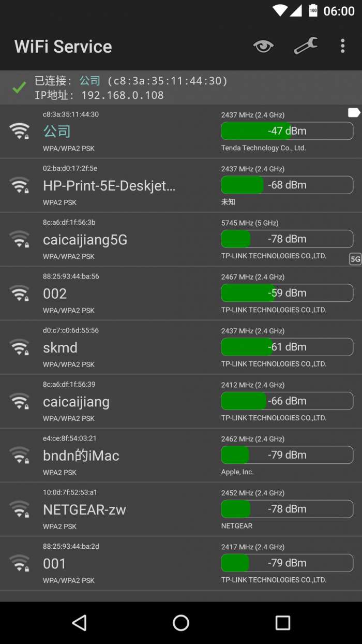
Task: Tap the WiFi icon beside NETGEAR-zw
Action: point(20,509)
